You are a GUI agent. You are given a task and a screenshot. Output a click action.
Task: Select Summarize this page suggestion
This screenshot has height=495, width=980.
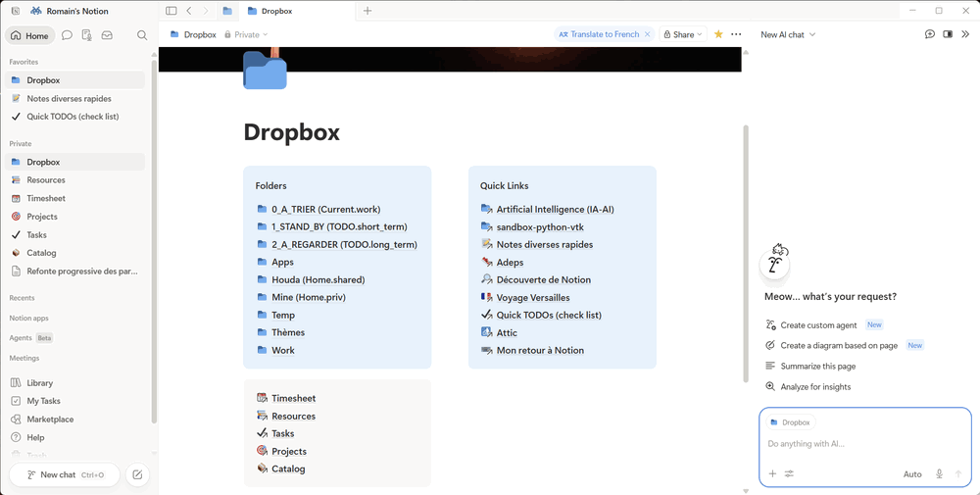[810, 367]
